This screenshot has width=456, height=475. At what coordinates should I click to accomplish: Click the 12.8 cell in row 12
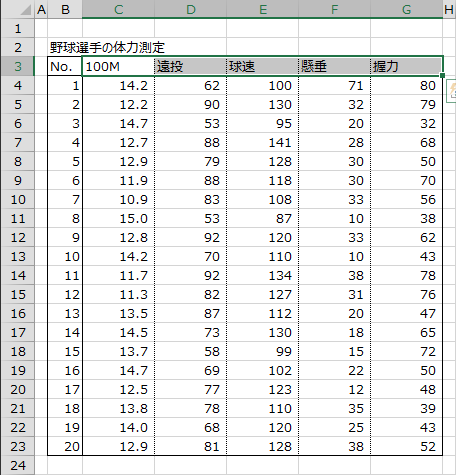coord(118,237)
